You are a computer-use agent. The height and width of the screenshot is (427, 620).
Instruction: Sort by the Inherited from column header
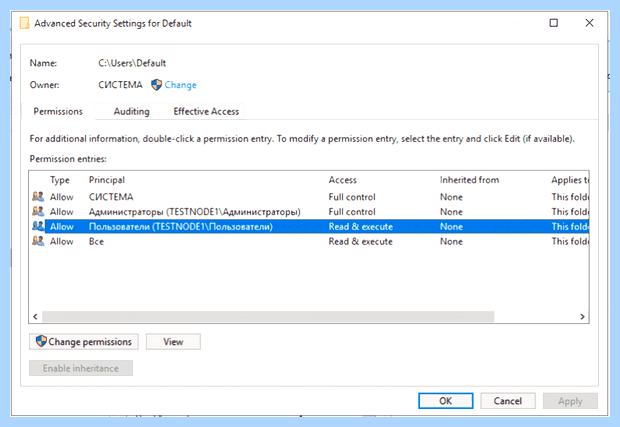pyautogui.click(x=469, y=180)
